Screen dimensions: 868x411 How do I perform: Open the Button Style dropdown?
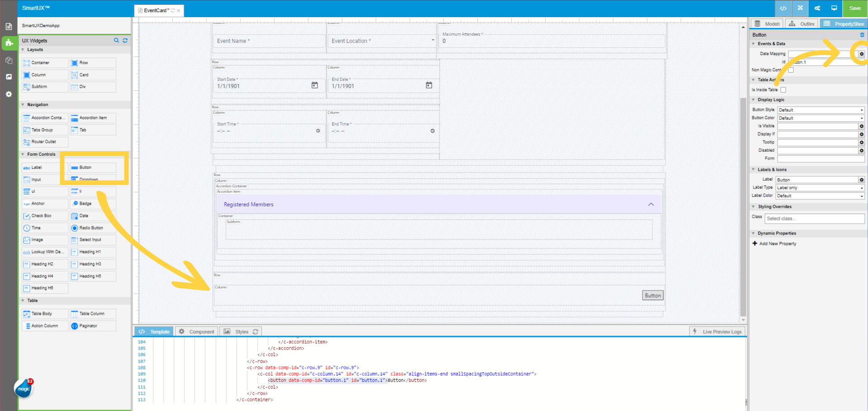[821, 110]
